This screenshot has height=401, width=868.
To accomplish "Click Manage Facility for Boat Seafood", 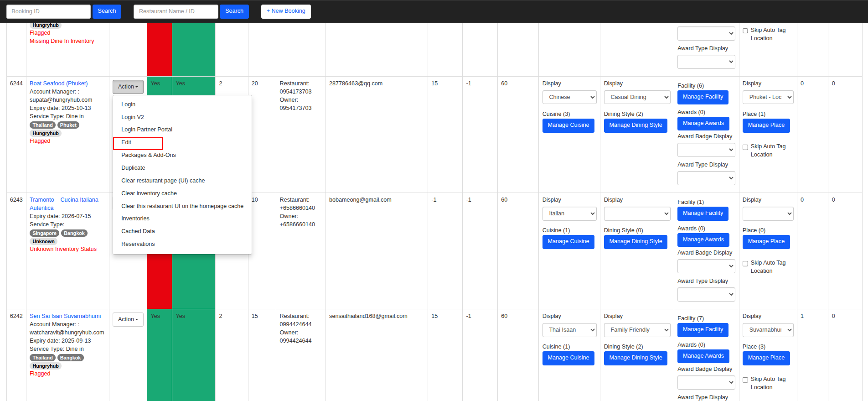I will pyautogui.click(x=703, y=97).
